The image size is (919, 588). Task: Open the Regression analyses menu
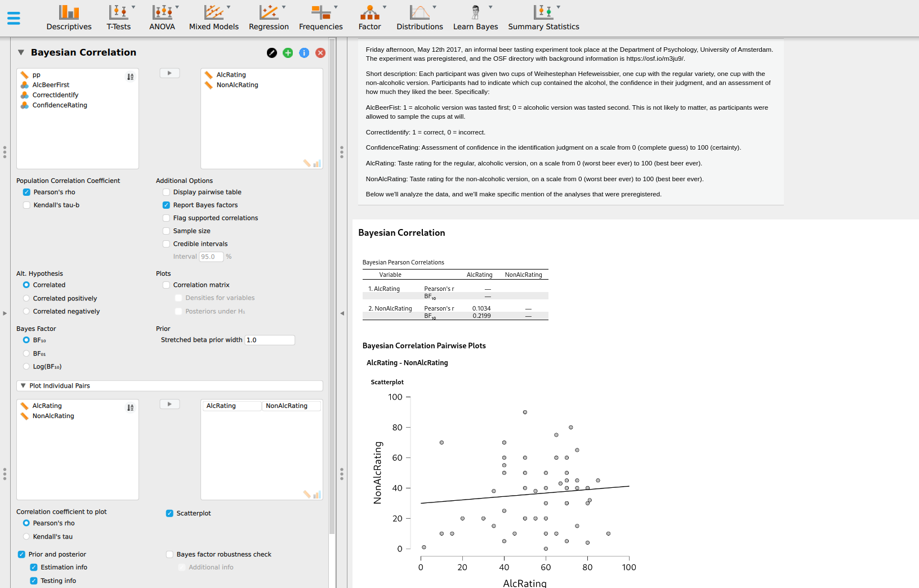[x=269, y=17]
